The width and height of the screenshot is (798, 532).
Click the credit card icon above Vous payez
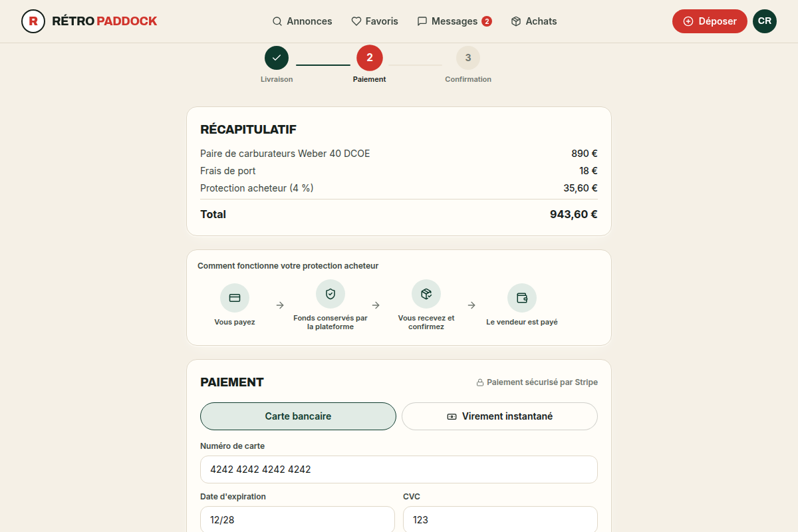[235, 298]
